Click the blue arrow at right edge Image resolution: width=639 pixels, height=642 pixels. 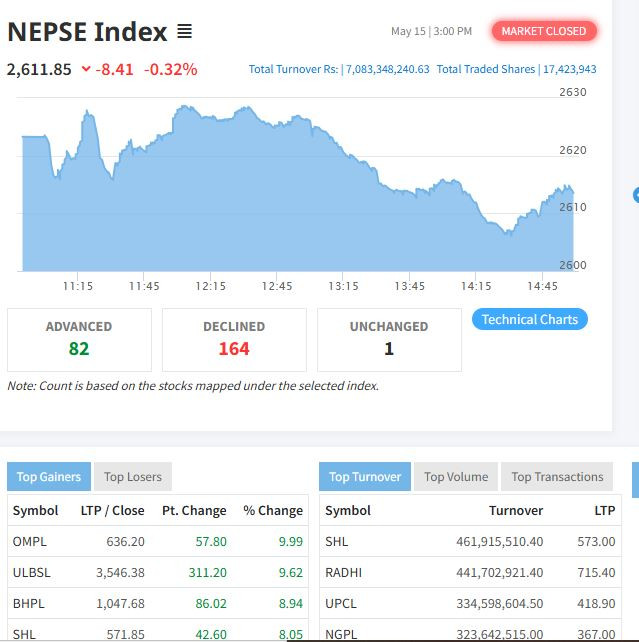pos(635,195)
